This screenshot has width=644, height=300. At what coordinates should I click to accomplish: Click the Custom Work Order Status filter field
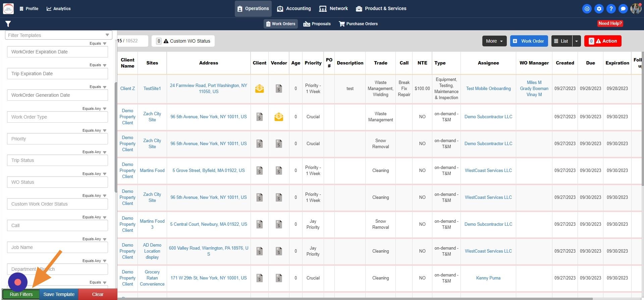click(x=57, y=204)
